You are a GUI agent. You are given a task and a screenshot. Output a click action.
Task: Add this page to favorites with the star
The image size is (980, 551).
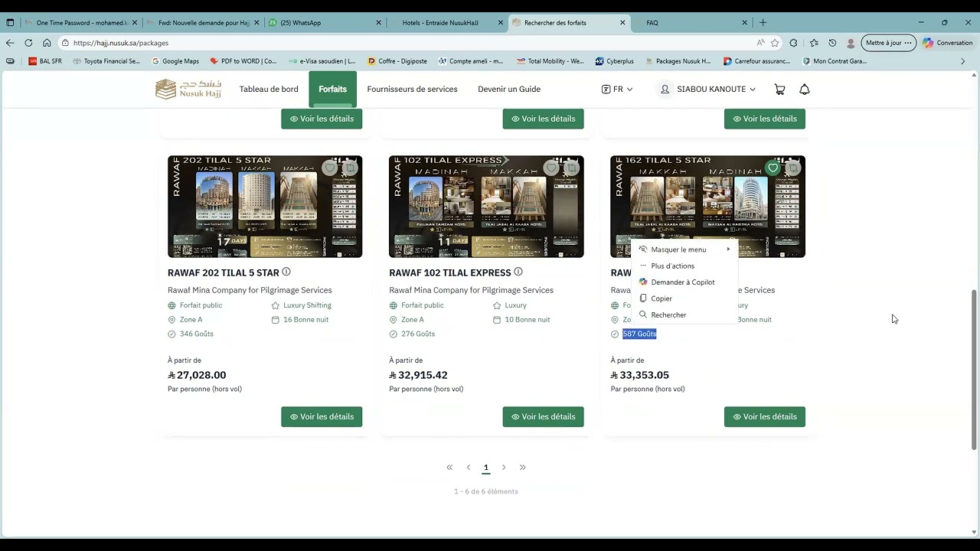coord(775,43)
